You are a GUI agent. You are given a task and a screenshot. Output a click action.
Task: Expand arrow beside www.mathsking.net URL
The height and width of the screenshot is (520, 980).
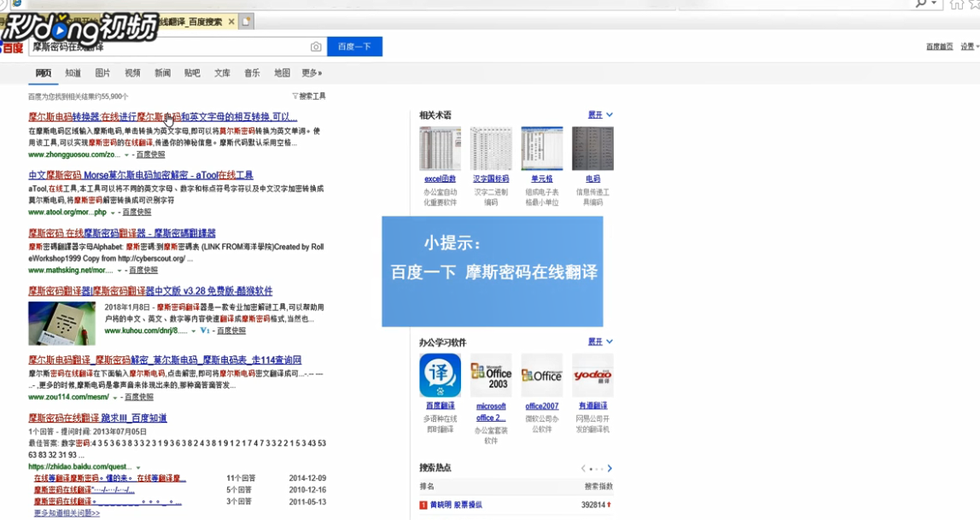pyautogui.click(x=119, y=271)
